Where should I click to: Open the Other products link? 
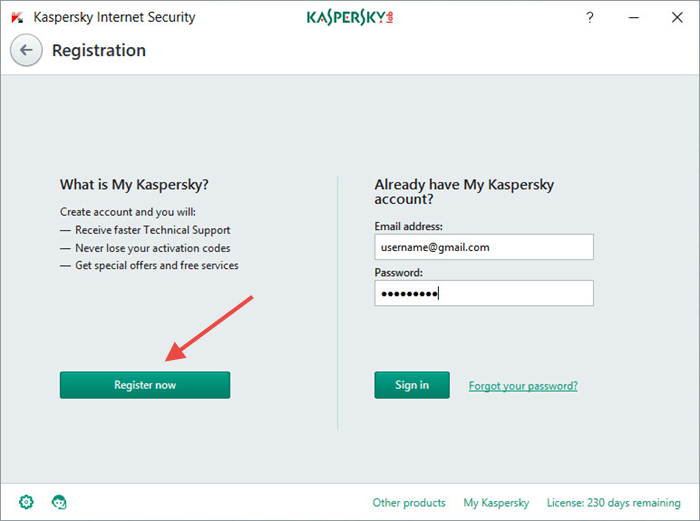[x=409, y=503]
